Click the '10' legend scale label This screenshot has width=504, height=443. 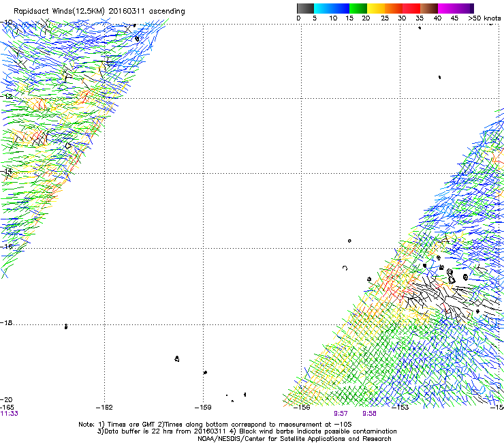333,18
